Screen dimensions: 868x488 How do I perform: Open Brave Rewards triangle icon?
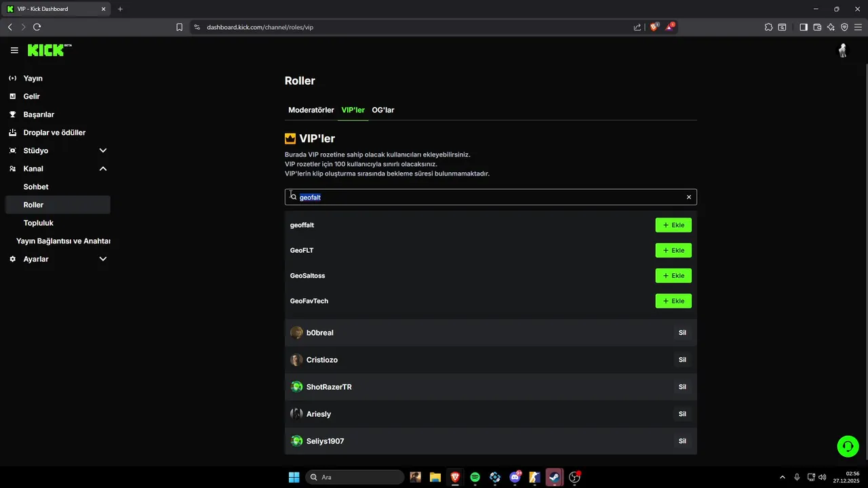pos(670,27)
